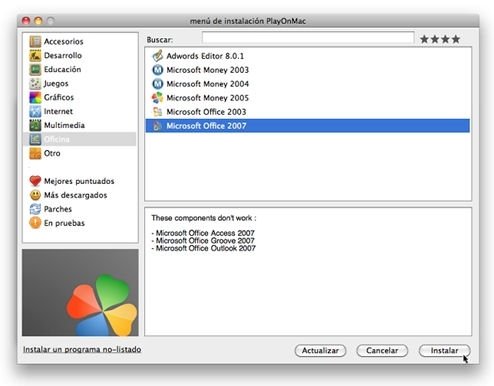The width and height of the screenshot is (494, 386).
Task: Click the Educación category icon
Action: click(35, 69)
